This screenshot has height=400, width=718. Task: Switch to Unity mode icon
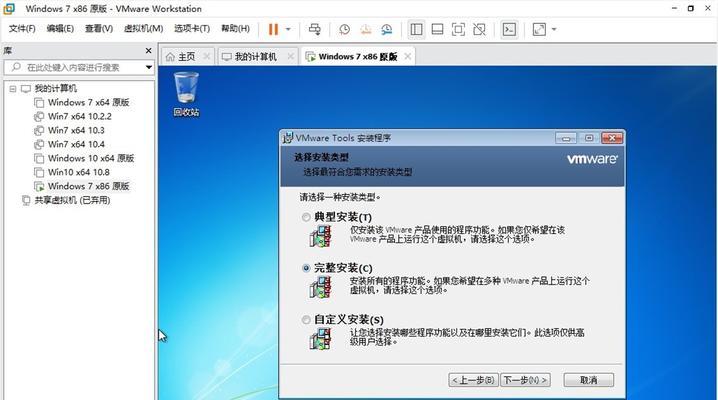pyautogui.click(x=479, y=29)
